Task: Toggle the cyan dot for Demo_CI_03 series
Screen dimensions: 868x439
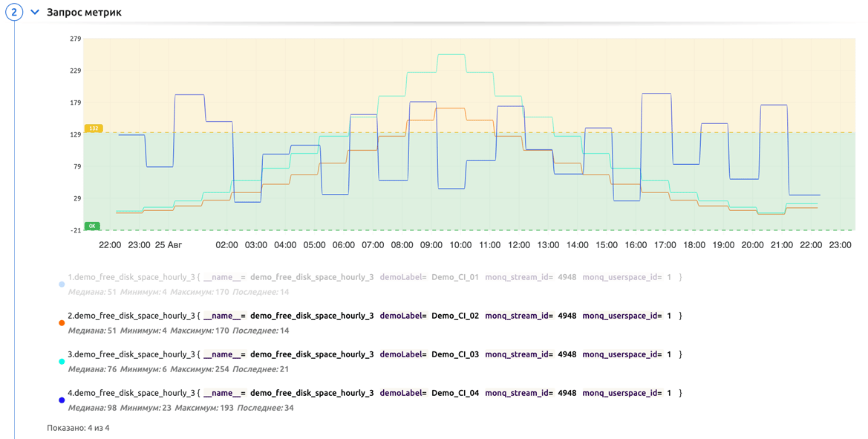Action: tap(62, 362)
